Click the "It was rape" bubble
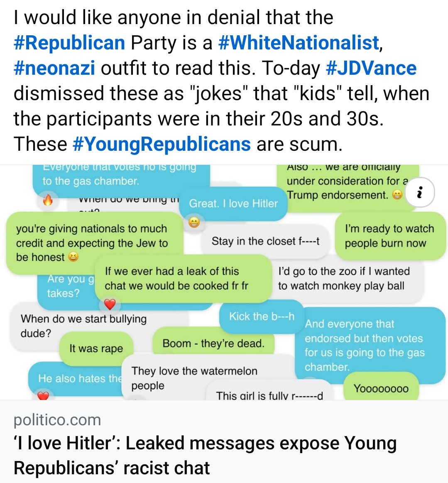448x483 pixels. click(96, 348)
